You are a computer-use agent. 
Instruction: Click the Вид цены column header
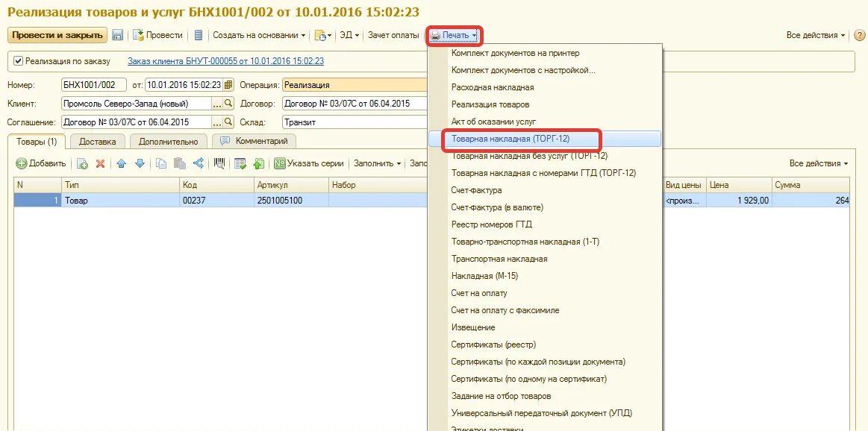pos(684,185)
